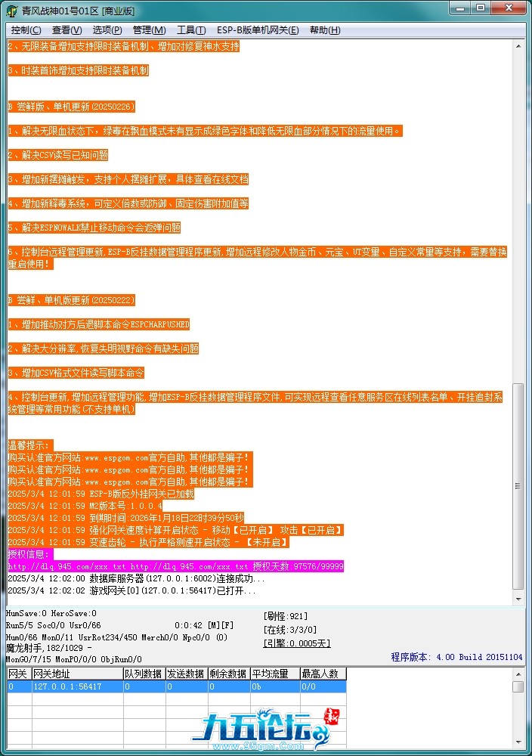The height and width of the screenshot is (756, 532).
Task: Open the 选项(P) menu
Action: 107,30
